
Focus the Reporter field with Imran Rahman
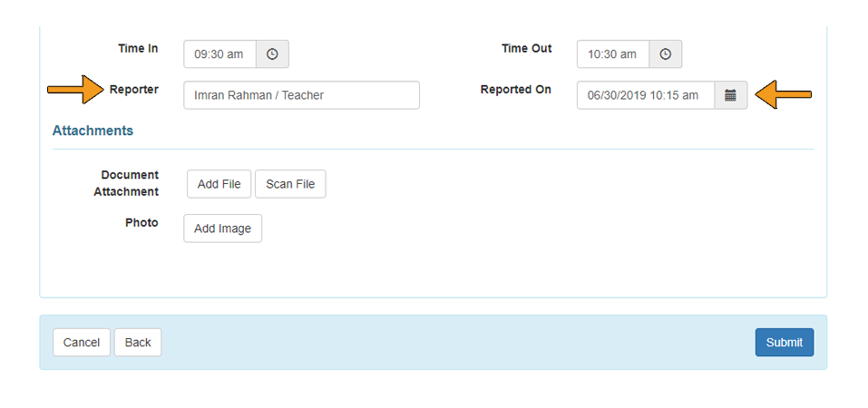tap(301, 95)
